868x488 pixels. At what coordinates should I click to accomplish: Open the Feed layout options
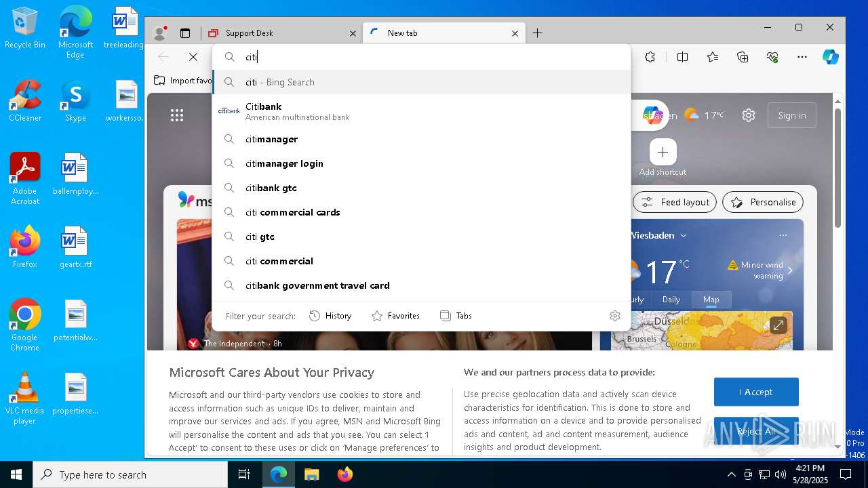coord(675,202)
